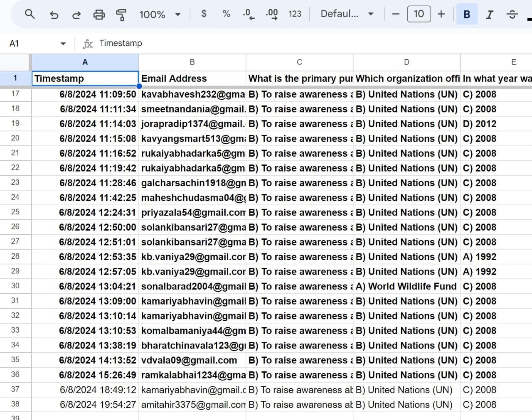Click the font size input field
The height and width of the screenshot is (420, 532).
(x=419, y=14)
